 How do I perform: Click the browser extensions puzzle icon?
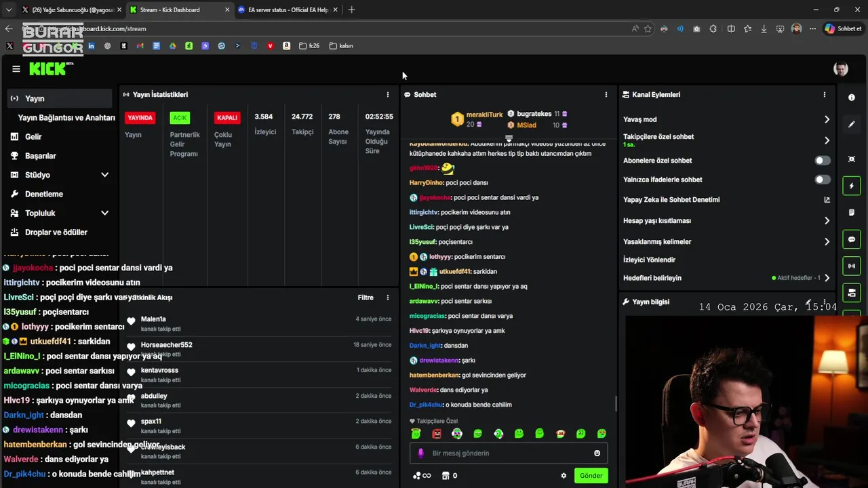[x=713, y=28]
